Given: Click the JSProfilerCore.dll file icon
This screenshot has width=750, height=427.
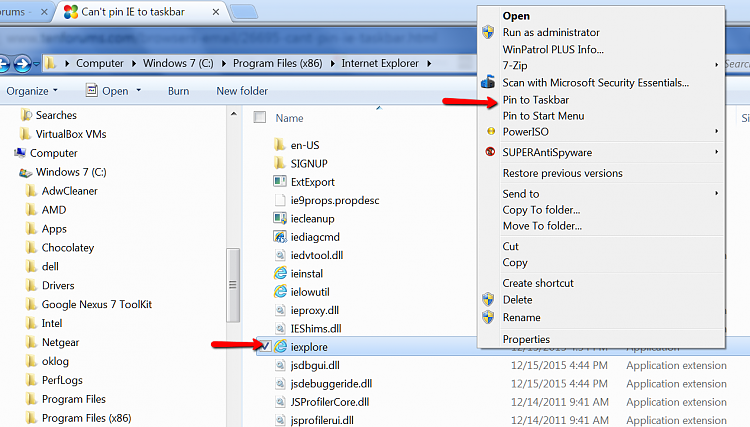Looking at the screenshot, I should [280, 402].
